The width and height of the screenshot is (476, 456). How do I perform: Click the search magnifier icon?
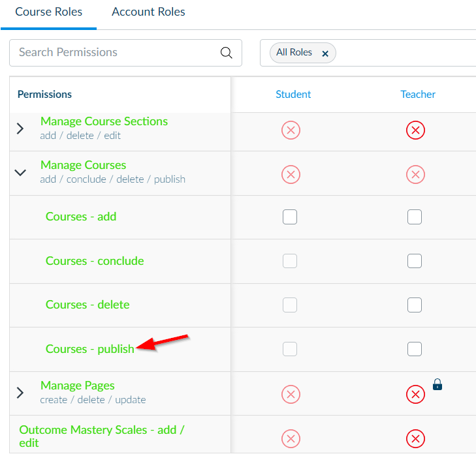coord(227,53)
